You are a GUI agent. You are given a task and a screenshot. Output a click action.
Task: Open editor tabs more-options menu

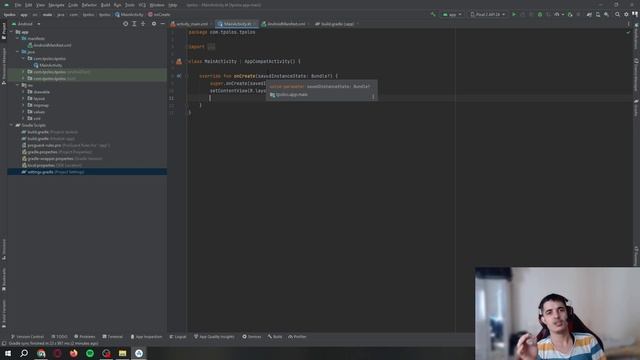pyautogui.click(x=629, y=24)
